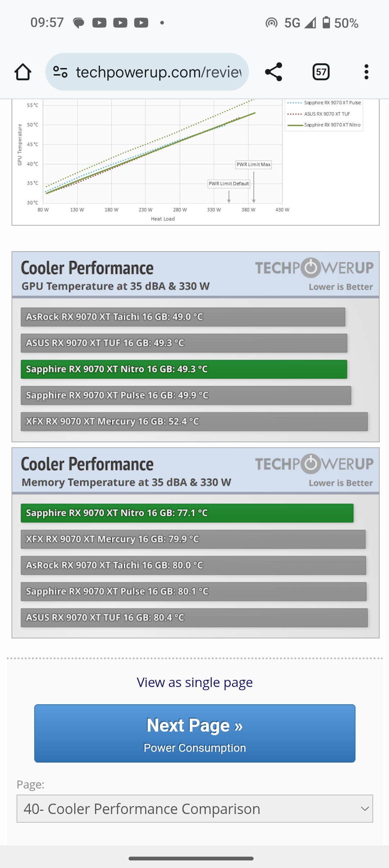Image resolution: width=389 pixels, height=868 pixels.
Task: Tap the Android gesture navigation handle
Action: tap(191, 858)
